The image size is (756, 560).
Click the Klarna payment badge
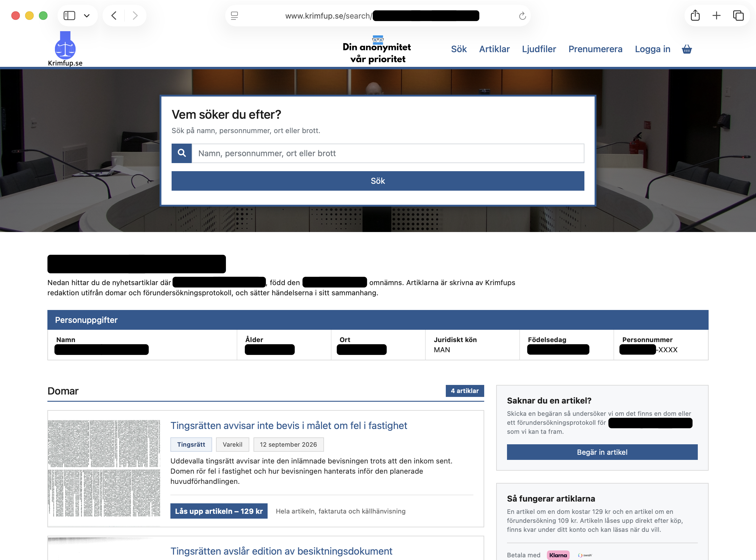558,555
